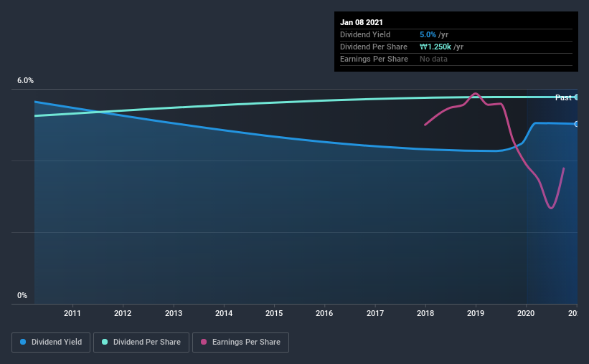This screenshot has height=364, width=589.
Task: Click the Jan 08 2021 tooltip date
Action: (x=362, y=22)
